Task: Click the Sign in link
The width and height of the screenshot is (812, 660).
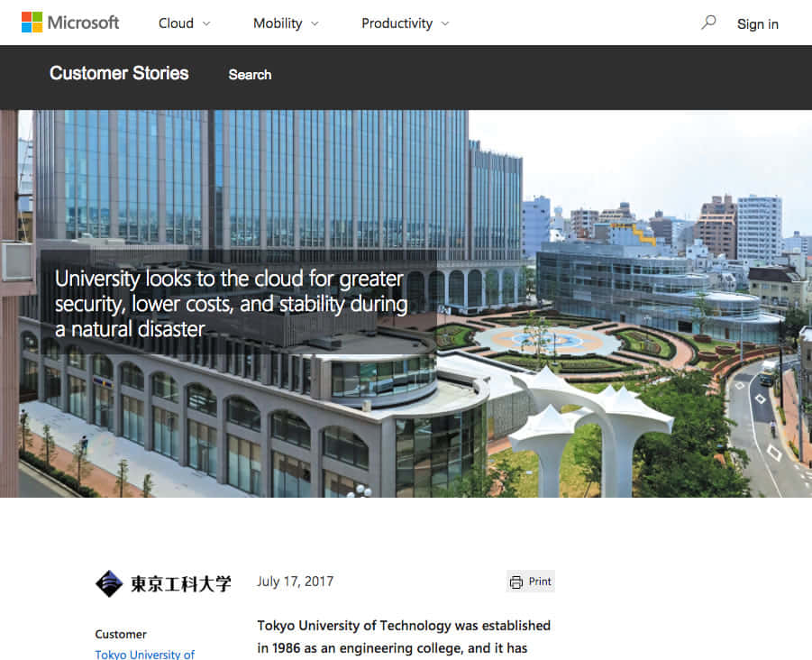Action: [x=757, y=24]
